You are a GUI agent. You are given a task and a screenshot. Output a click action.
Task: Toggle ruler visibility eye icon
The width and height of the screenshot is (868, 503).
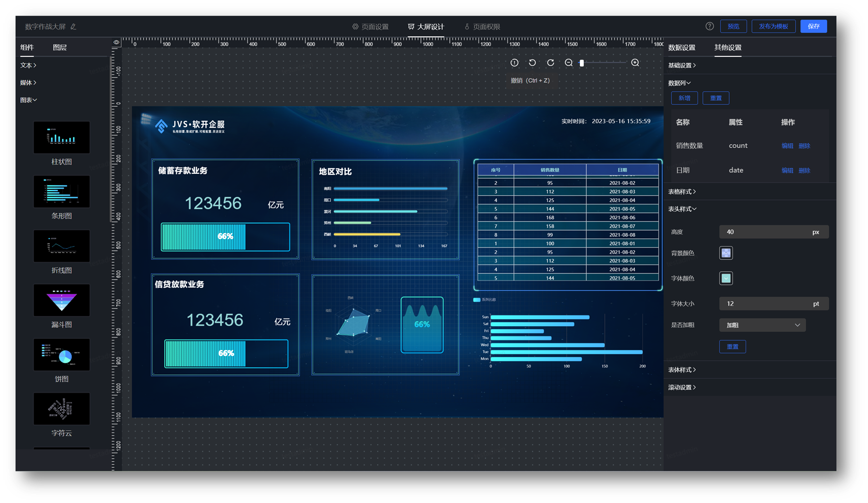click(x=117, y=42)
